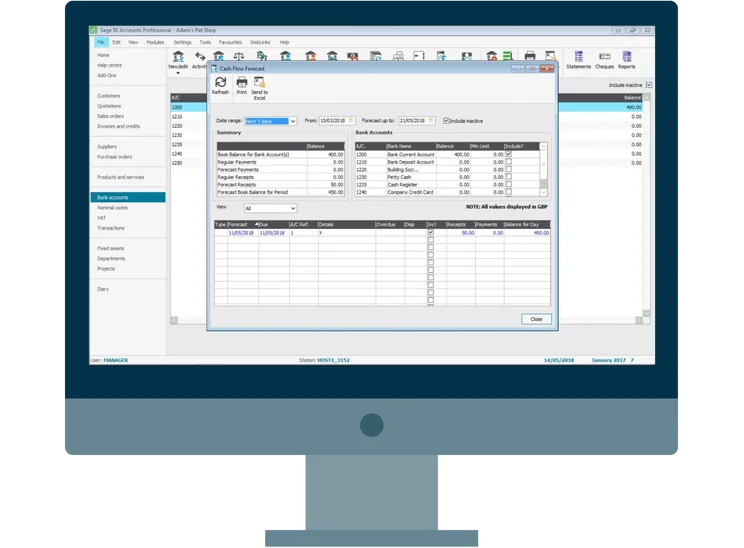Check Include for Building Society account 1220

pyautogui.click(x=509, y=169)
